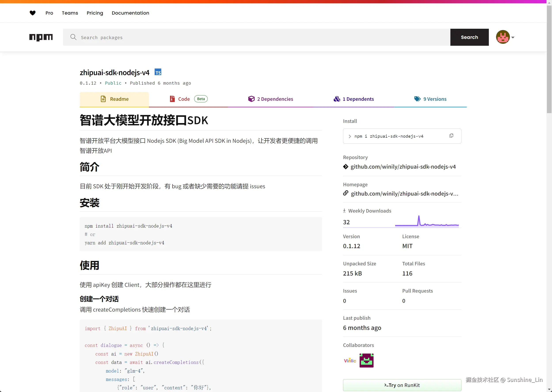Click Try on RunKit button

[402, 385]
